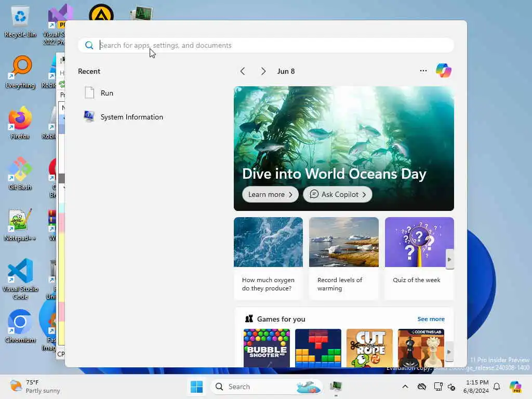This screenshot has width=532, height=399.
Task: Show hidden tray icons chevron
Action: click(x=405, y=387)
